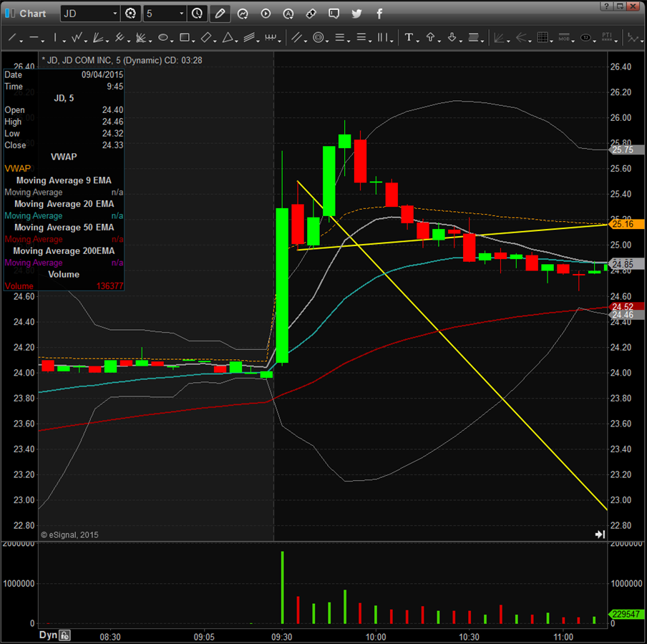Click the orange 25.16 VWAP price tag
Viewport: 647px width, 644px height.
click(623, 224)
